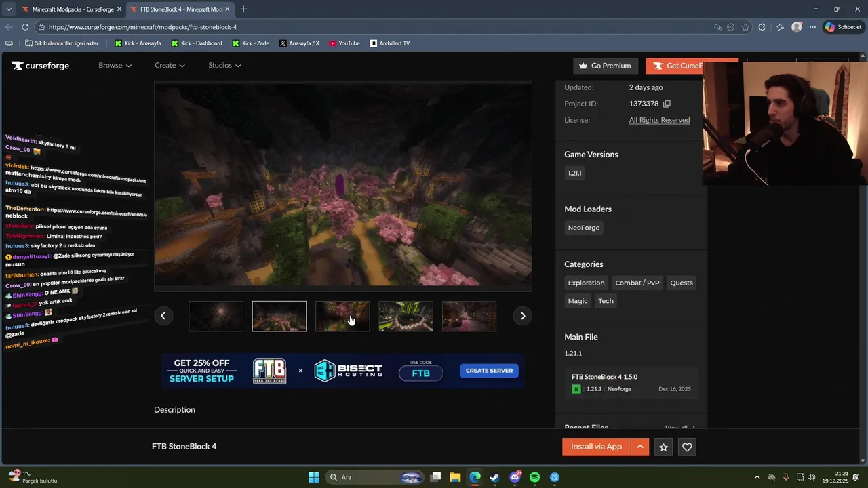Show hidden system tray icons

tap(757, 477)
